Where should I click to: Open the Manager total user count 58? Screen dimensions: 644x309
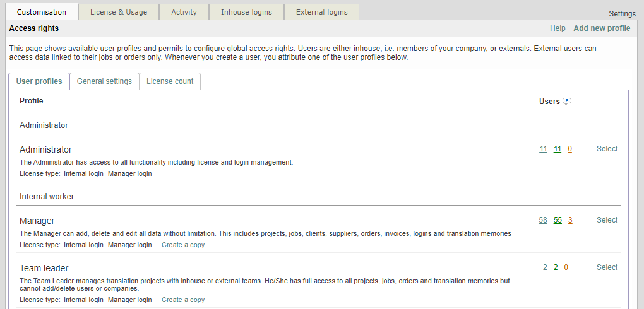543,220
